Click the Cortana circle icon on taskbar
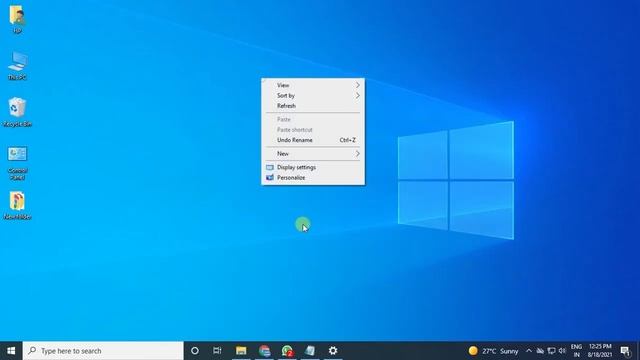This screenshot has width=640, height=360. 195,351
